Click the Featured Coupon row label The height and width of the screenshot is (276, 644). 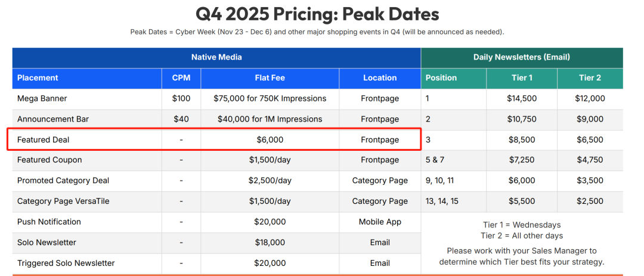point(49,160)
